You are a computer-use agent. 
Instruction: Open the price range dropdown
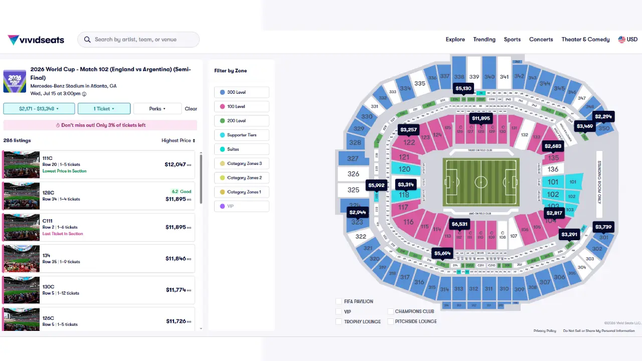click(x=39, y=108)
